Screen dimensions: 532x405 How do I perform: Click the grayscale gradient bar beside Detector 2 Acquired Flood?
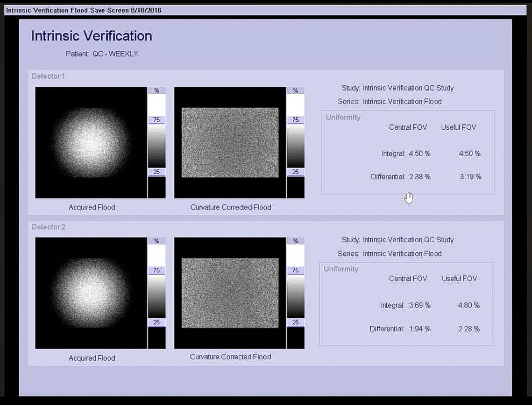156,296
